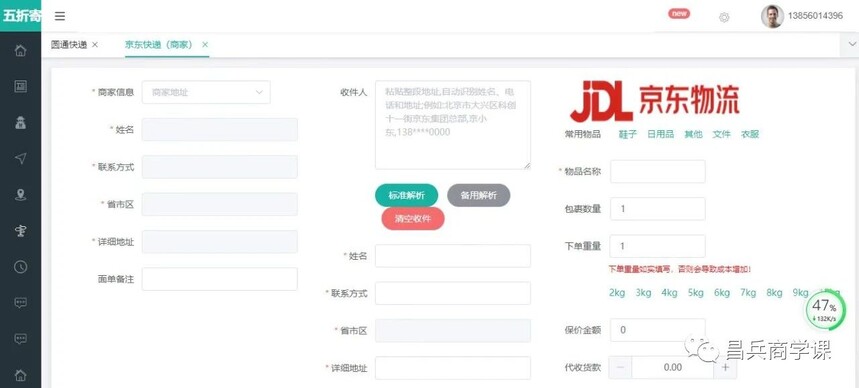Choose the 8kg weight shortcut

[x=775, y=293]
